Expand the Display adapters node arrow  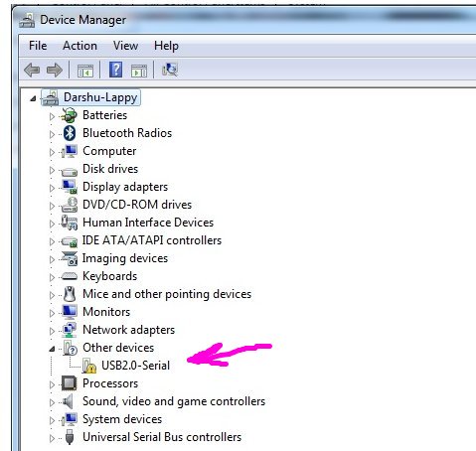52,188
